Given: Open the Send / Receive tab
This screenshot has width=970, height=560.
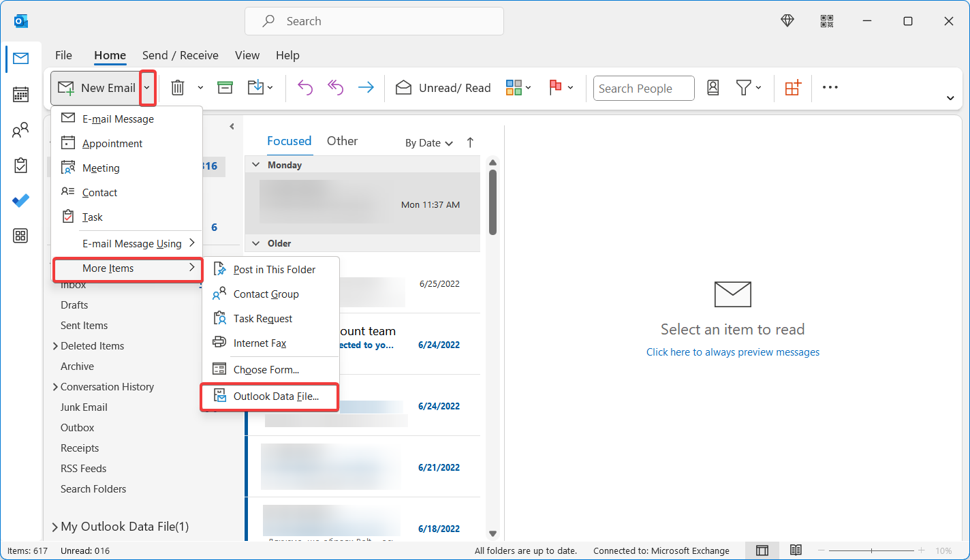Looking at the screenshot, I should coord(181,55).
